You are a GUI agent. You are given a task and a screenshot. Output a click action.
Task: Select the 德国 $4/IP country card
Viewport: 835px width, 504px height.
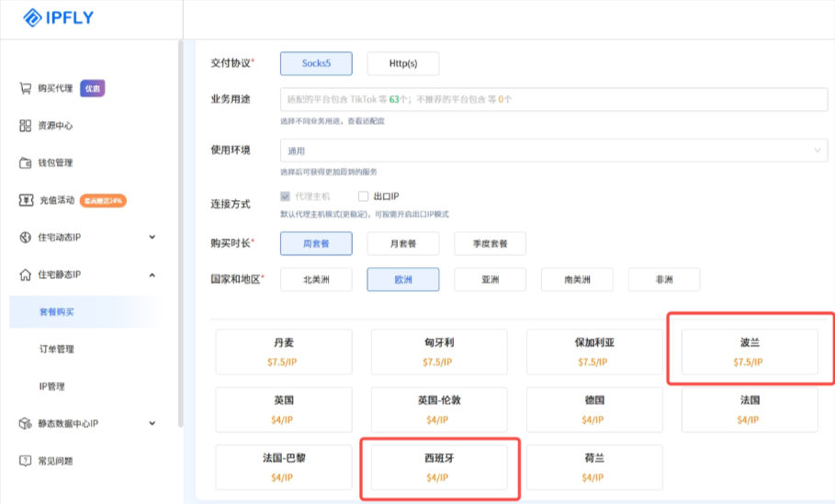click(595, 409)
